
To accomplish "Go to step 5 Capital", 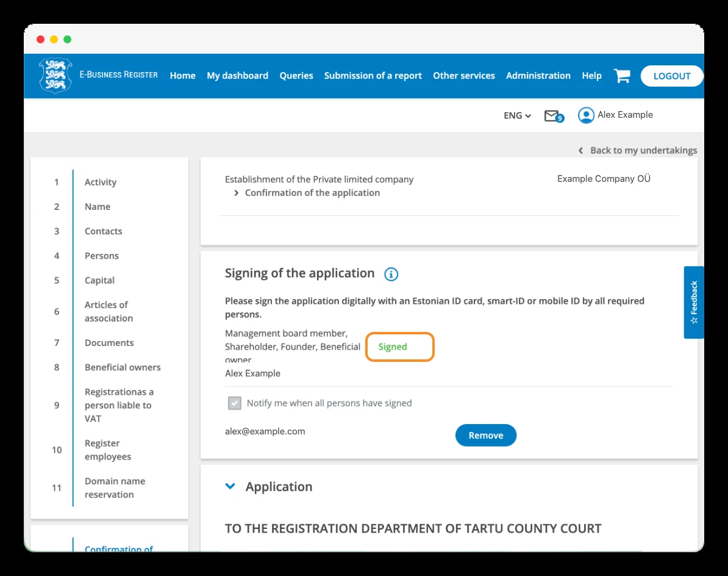I will 99,281.
